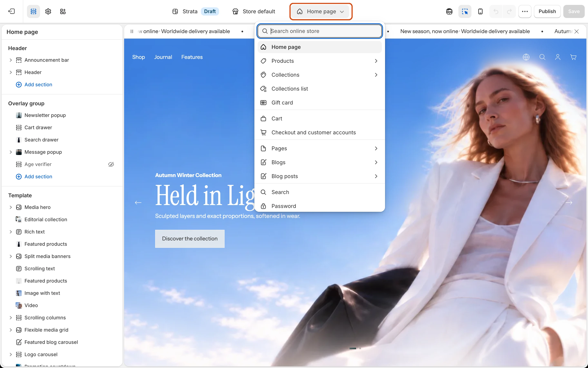
Task: Click the preview search magnifier icon
Action: pyautogui.click(x=542, y=57)
